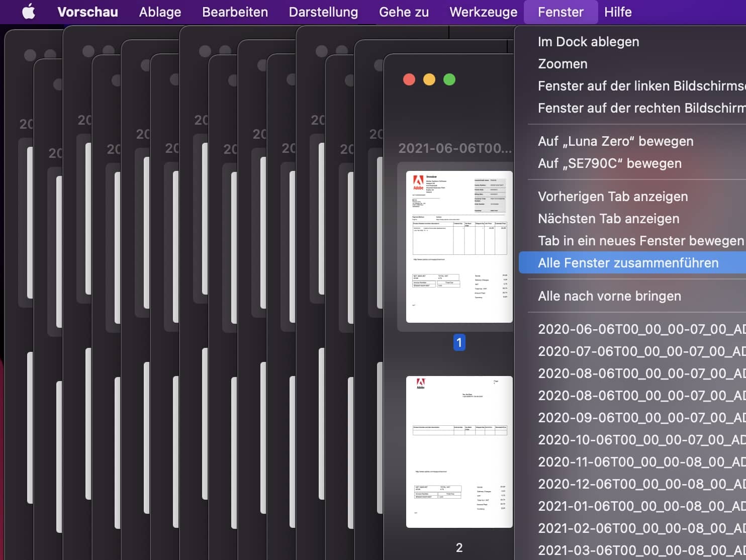Open the Vorschau application menu

coord(87,12)
